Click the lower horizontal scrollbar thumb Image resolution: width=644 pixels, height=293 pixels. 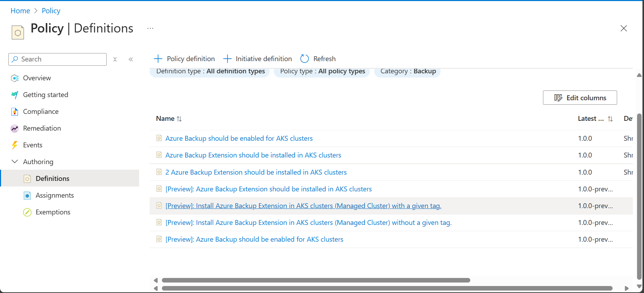pyautogui.click(x=387, y=288)
